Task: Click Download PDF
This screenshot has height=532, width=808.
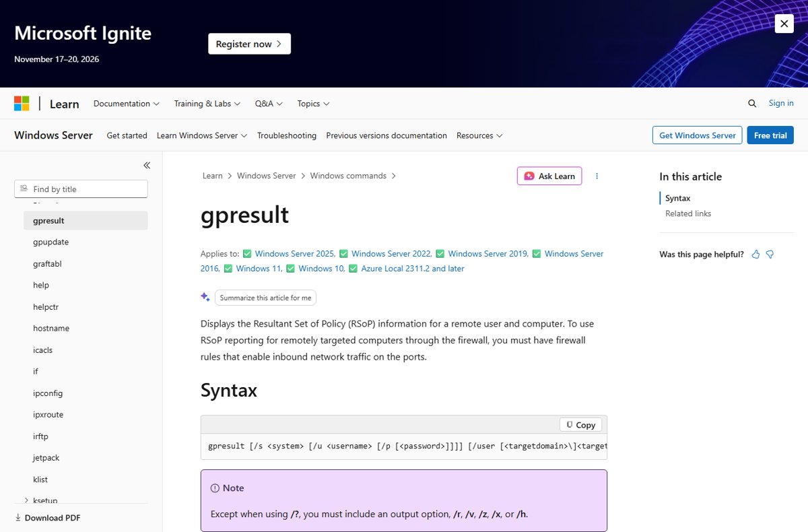Action: 48,518
